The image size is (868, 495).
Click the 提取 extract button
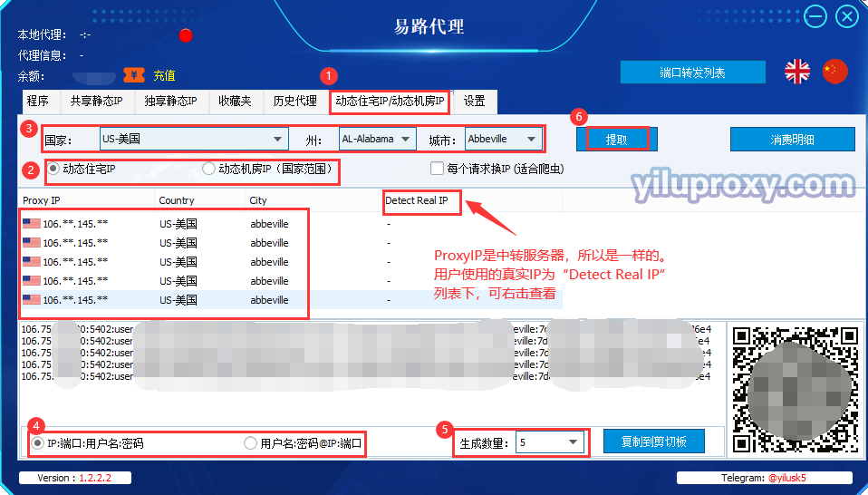[x=617, y=140]
